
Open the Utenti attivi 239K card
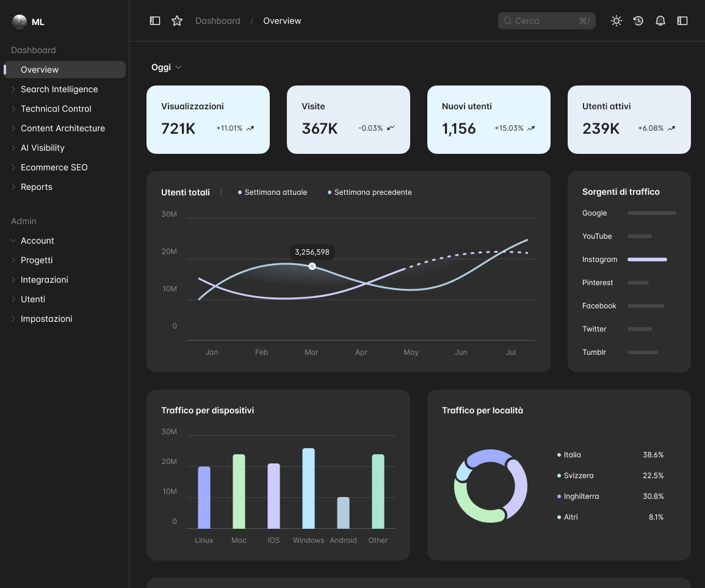pyautogui.click(x=629, y=120)
